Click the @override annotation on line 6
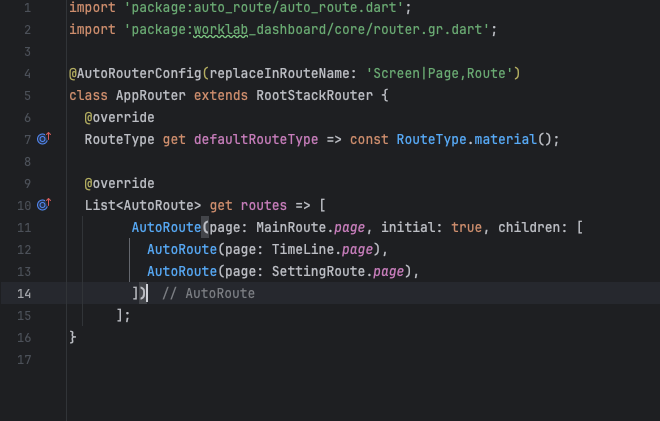This screenshot has height=421, width=660. click(120, 117)
